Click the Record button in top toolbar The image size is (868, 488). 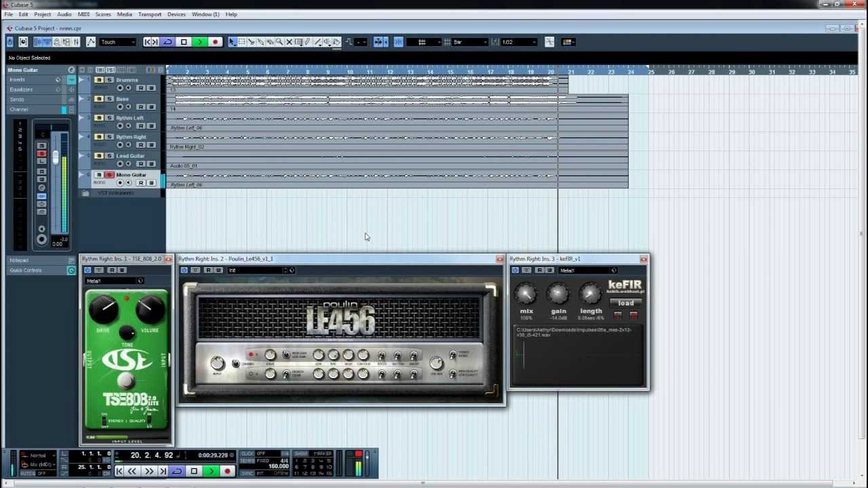(x=215, y=42)
